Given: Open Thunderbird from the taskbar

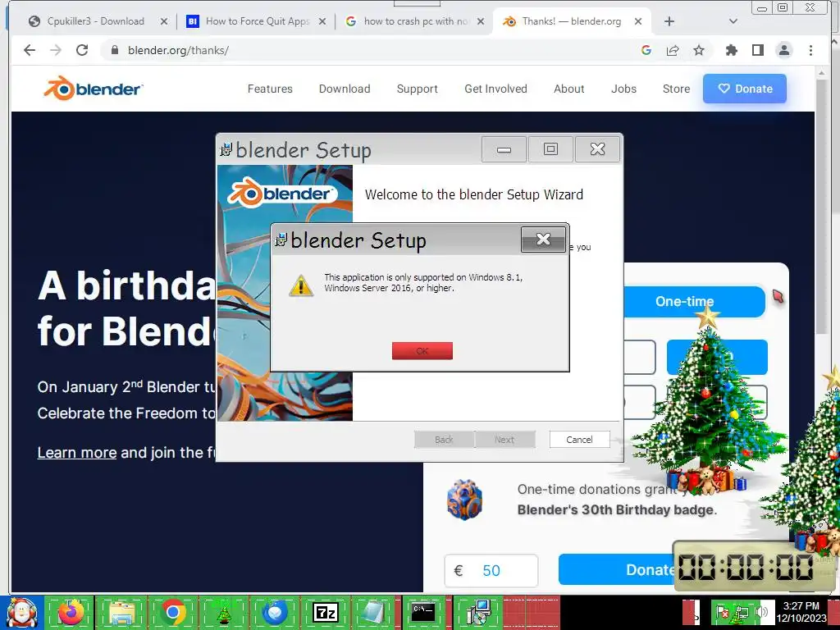Looking at the screenshot, I should point(275,612).
